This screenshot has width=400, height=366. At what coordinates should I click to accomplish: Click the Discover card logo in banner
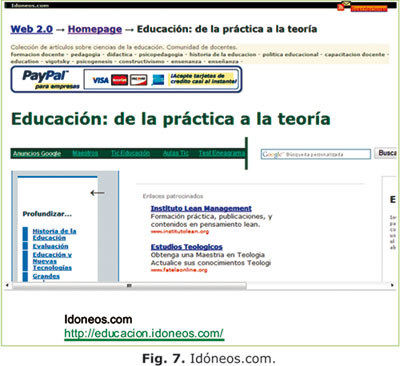[138, 80]
